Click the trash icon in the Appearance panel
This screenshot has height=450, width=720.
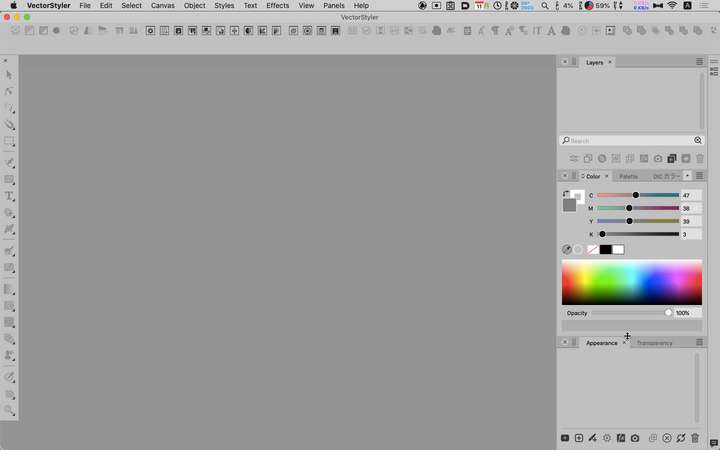pyautogui.click(x=695, y=438)
